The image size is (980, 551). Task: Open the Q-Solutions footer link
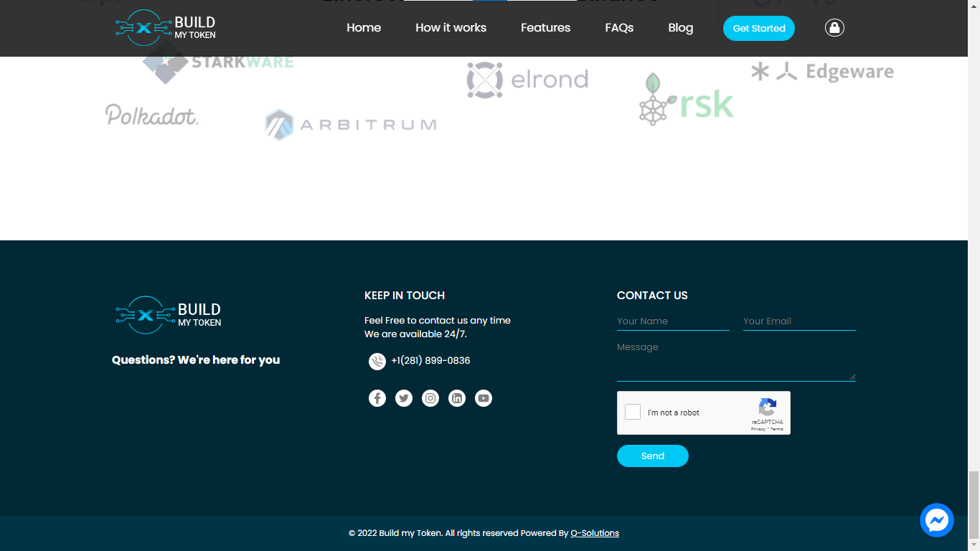tap(595, 533)
